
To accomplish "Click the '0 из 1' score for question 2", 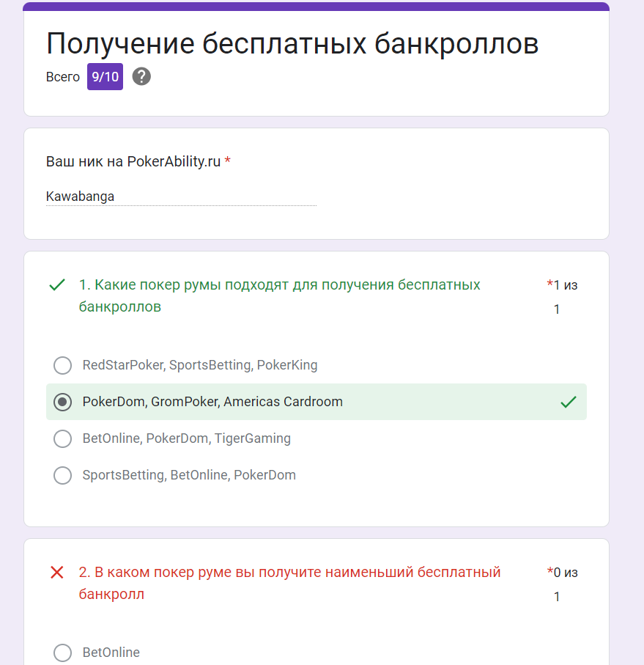I will [565, 584].
